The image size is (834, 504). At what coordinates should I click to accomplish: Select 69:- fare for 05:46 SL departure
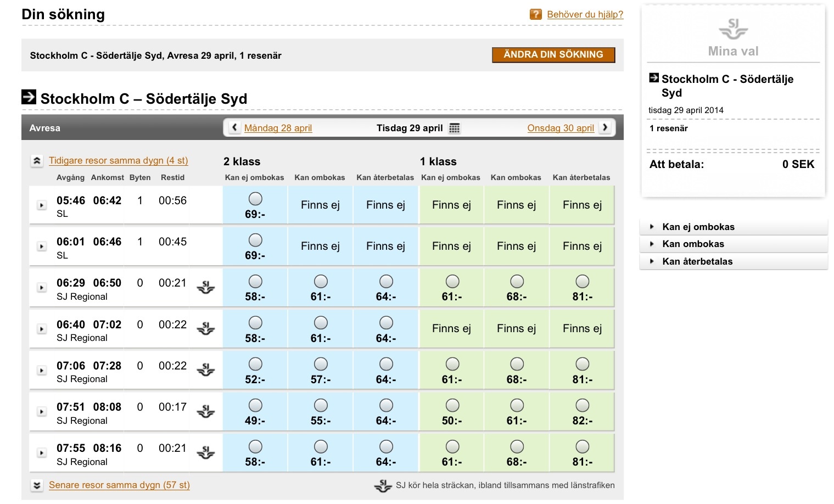click(255, 199)
